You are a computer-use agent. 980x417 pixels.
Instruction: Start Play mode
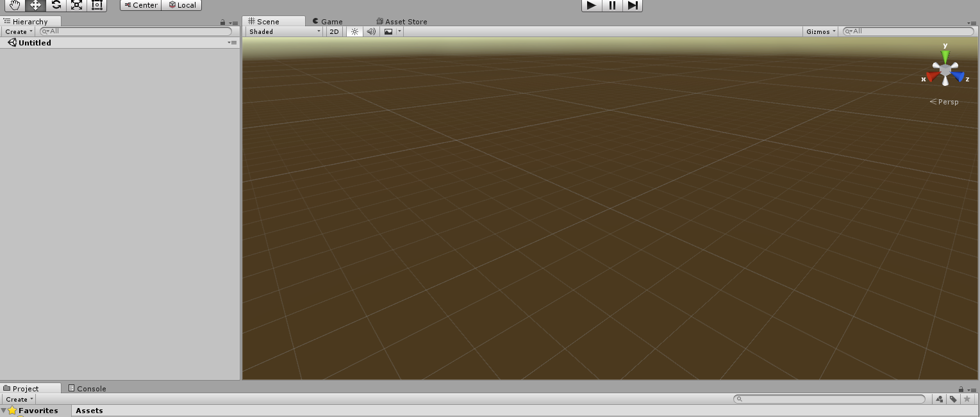pyautogui.click(x=591, y=5)
